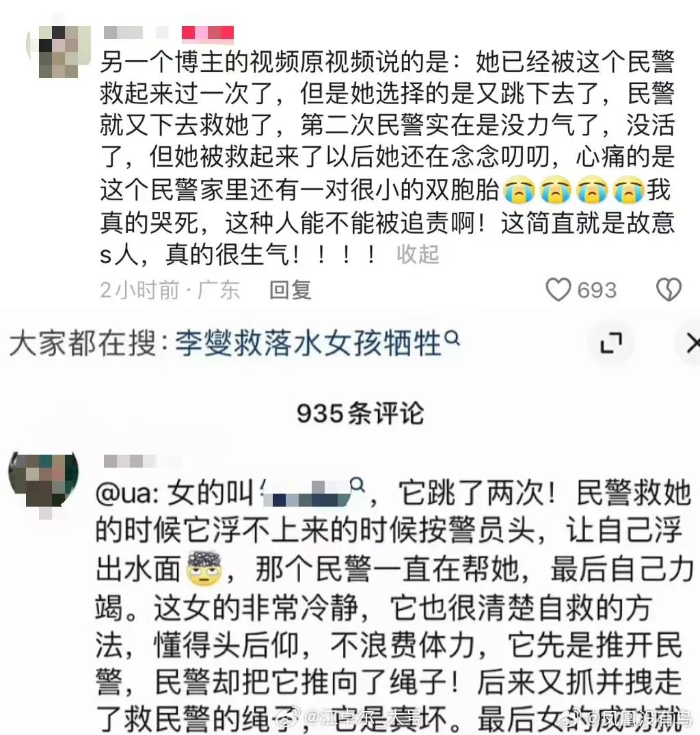Tap the 935条评论 header
The height and width of the screenshot is (735, 700).
click(360, 414)
